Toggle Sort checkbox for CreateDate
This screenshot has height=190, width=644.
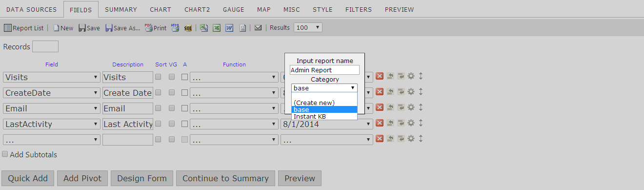coord(158,92)
